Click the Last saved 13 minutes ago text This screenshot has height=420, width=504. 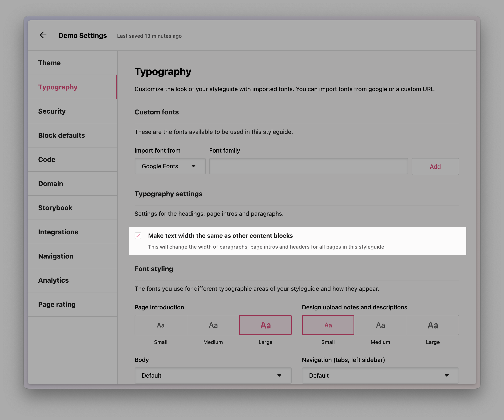(x=149, y=36)
